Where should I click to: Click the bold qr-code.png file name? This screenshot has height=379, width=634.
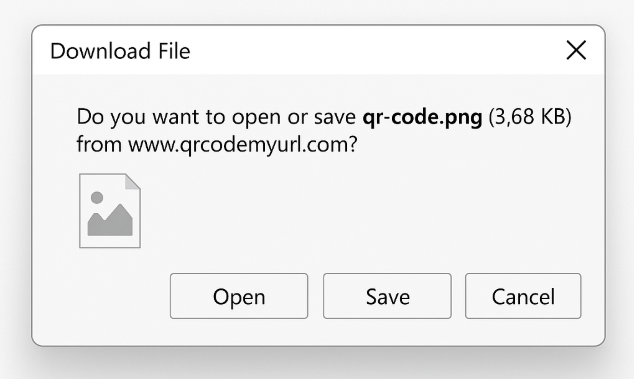coord(422,117)
